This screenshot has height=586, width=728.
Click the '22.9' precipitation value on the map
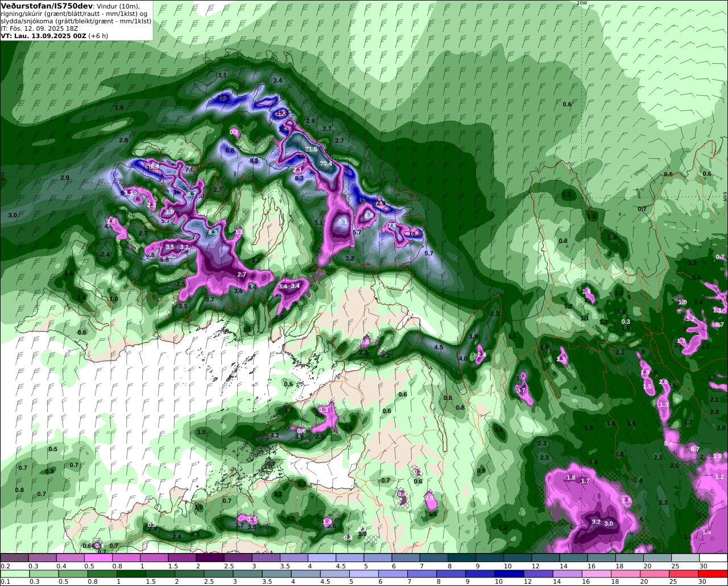pos(379,203)
